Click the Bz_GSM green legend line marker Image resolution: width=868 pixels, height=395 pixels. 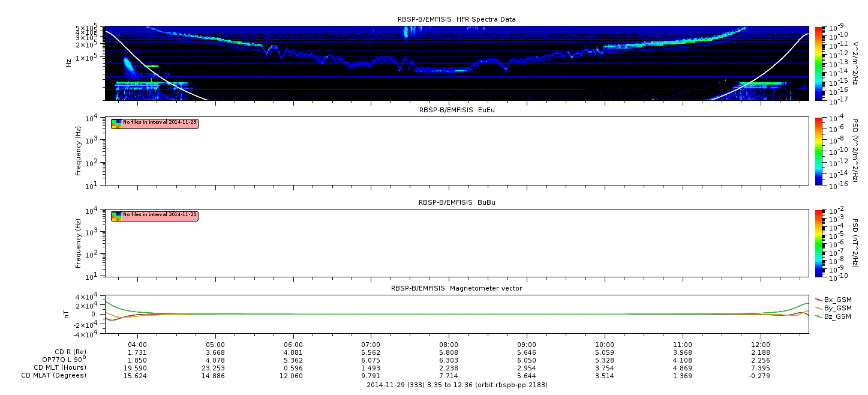pyautogui.click(x=818, y=316)
